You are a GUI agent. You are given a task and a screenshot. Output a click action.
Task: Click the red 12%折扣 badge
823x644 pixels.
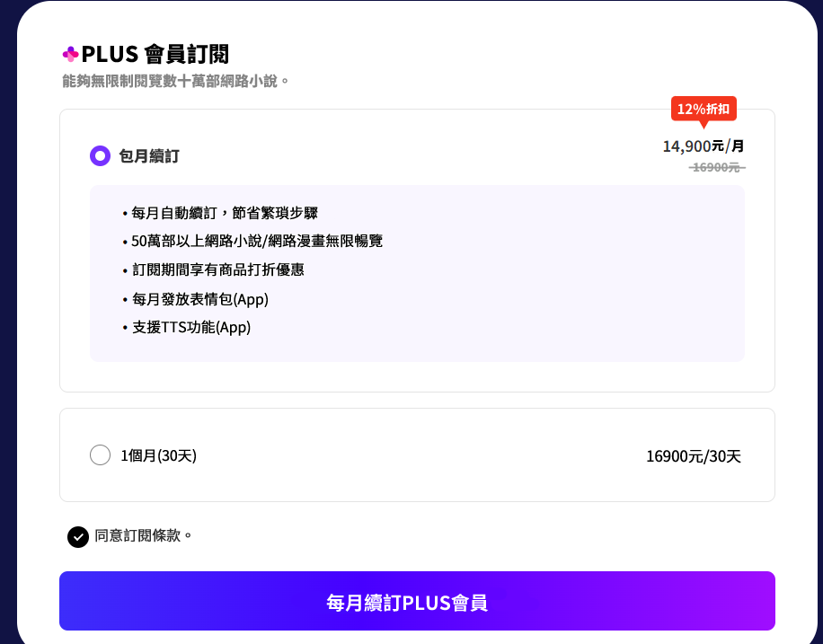point(704,109)
